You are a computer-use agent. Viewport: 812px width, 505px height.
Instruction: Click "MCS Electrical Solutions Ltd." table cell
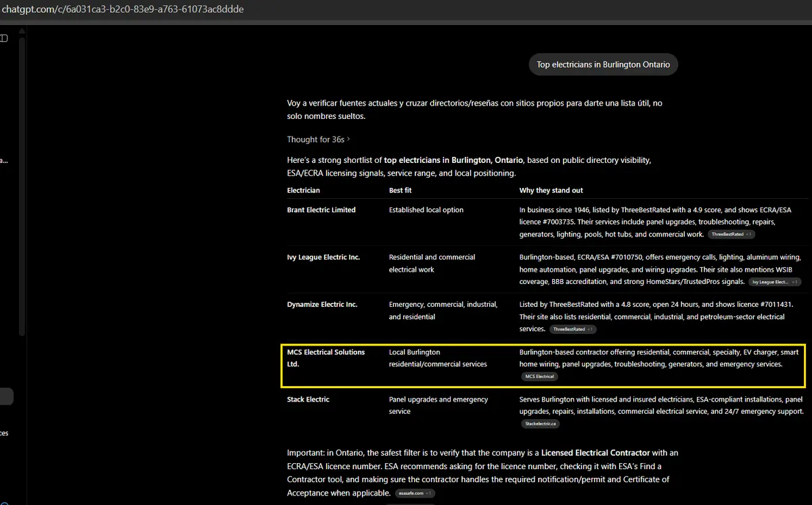click(325, 358)
